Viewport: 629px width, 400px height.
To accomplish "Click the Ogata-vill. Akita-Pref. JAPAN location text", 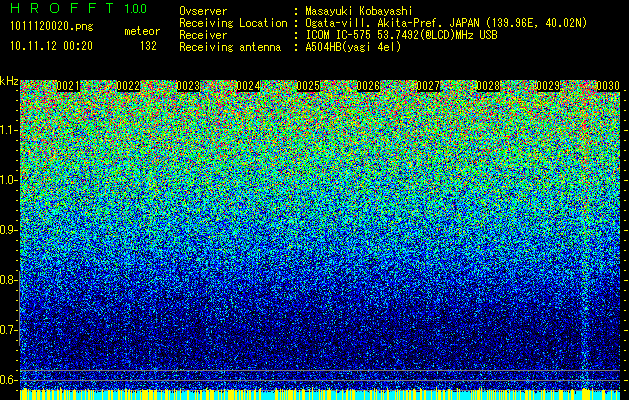I will 446,23.
